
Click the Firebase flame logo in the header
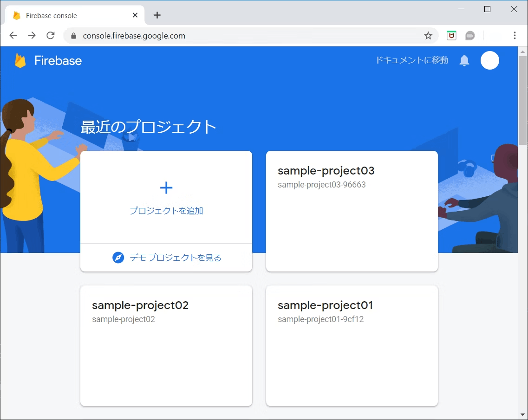point(20,61)
